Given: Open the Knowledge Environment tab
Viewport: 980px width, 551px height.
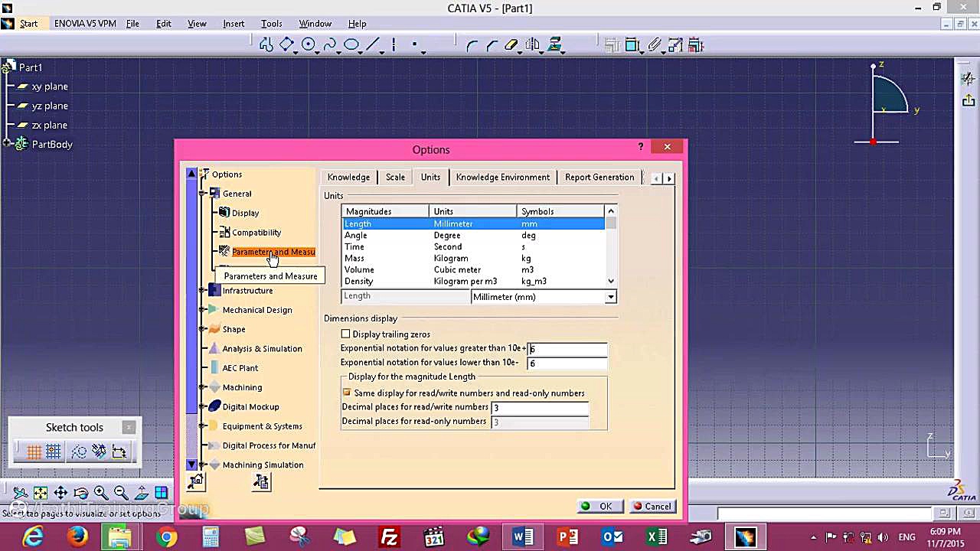Looking at the screenshot, I should click(x=502, y=178).
